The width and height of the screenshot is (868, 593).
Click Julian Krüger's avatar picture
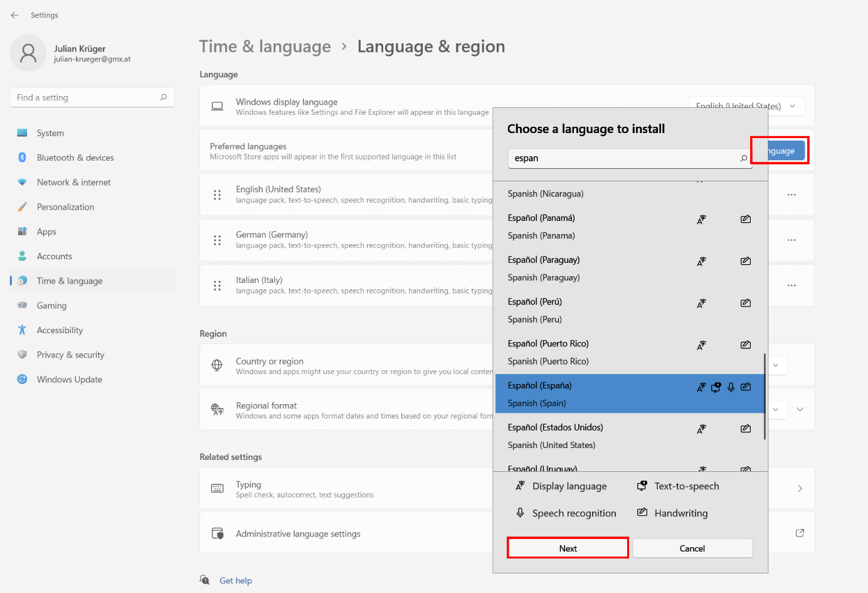(x=28, y=53)
